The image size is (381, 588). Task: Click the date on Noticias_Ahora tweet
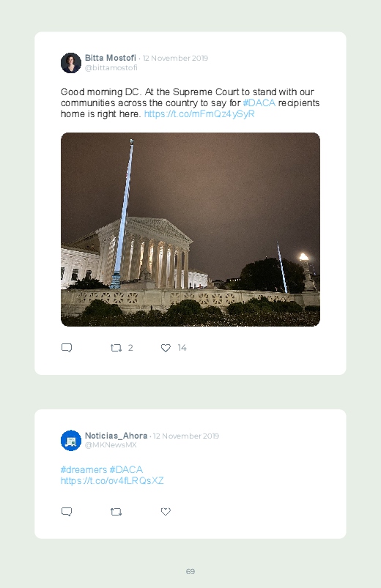pyautogui.click(x=186, y=436)
